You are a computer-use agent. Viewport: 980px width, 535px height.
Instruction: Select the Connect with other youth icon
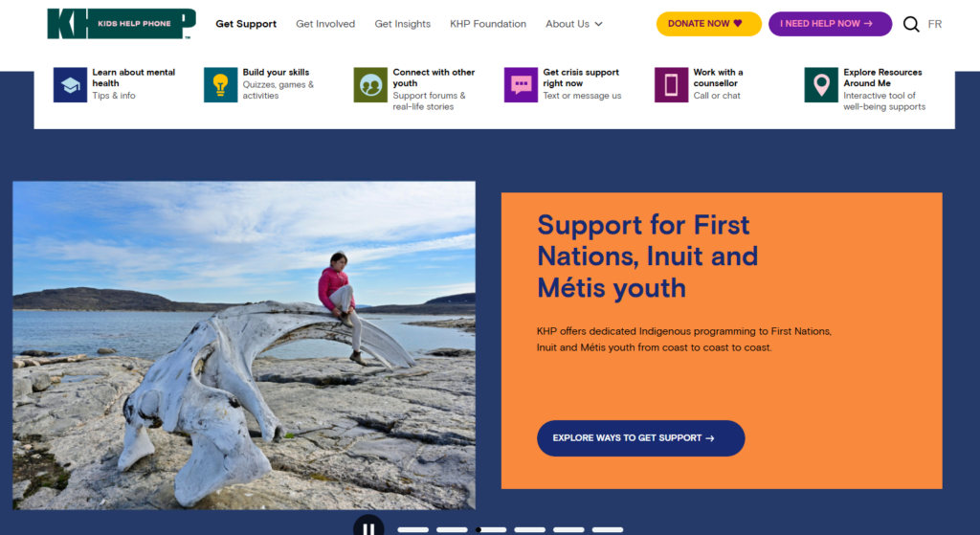click(370, 84)
